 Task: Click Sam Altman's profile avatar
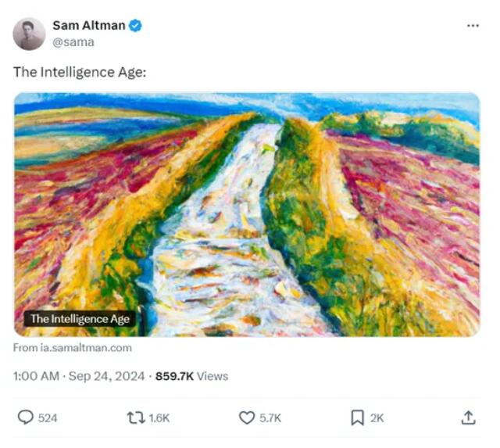pyautogui.click(x=29, y=34)
